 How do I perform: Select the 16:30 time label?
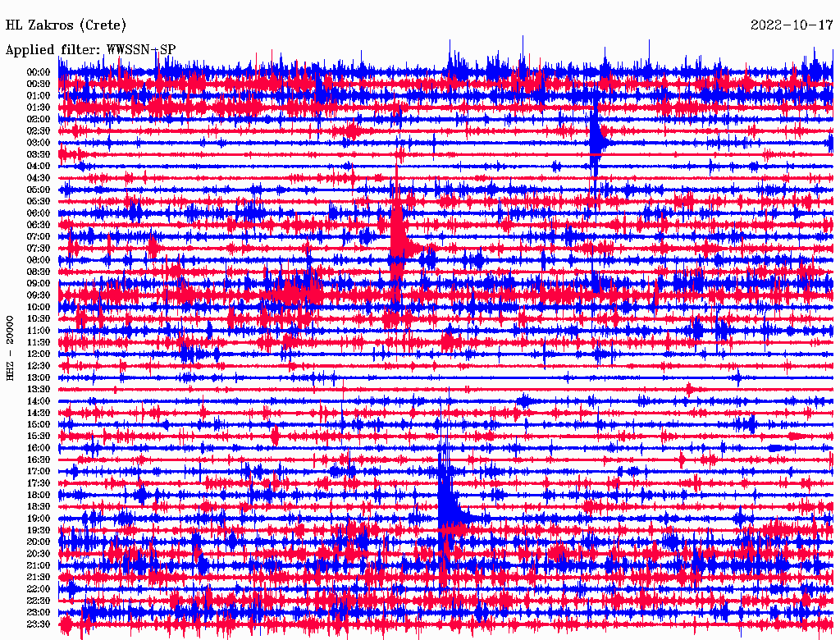click(x=39, y=460)
